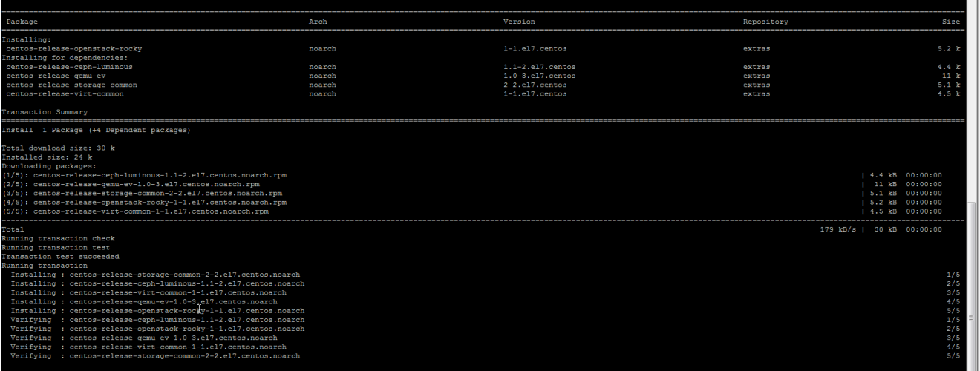
Task: Click the 'Running transaction check' line
Action: pos(58,238)
